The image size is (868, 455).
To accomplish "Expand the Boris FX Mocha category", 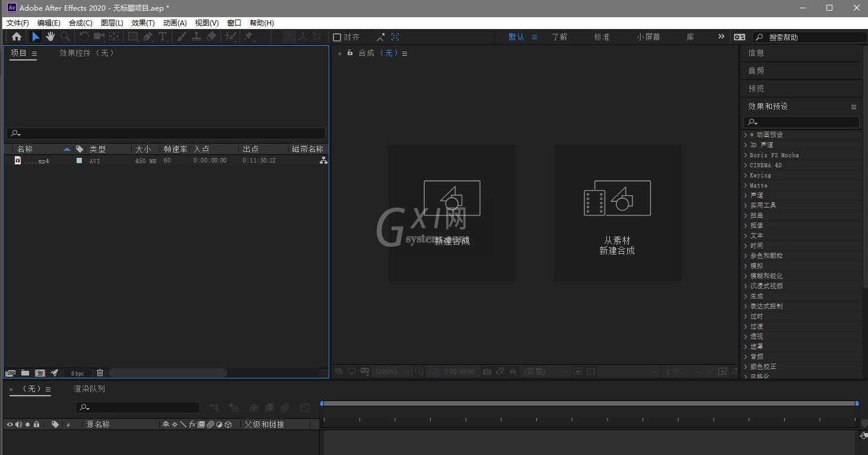I will tap(746, 155).
